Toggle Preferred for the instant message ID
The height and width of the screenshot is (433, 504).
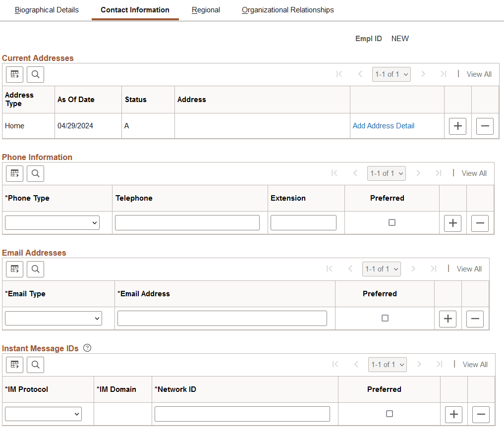(x=389, y=414)
